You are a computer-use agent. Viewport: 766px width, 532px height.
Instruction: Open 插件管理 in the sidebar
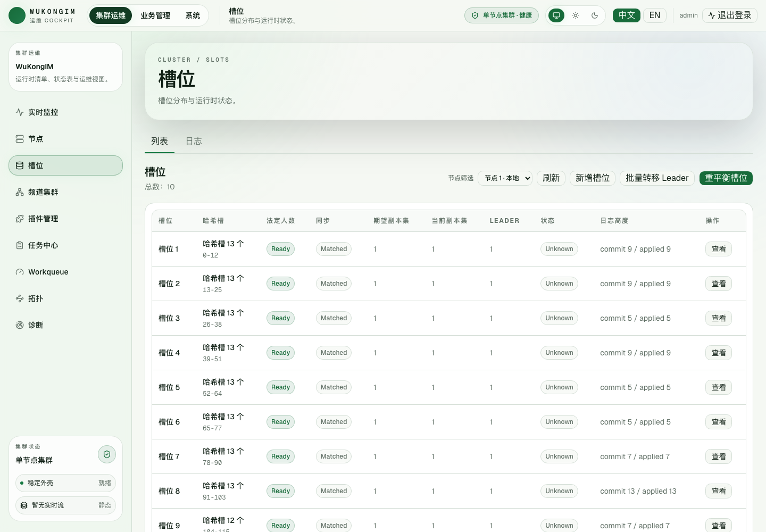coord(65,219)
